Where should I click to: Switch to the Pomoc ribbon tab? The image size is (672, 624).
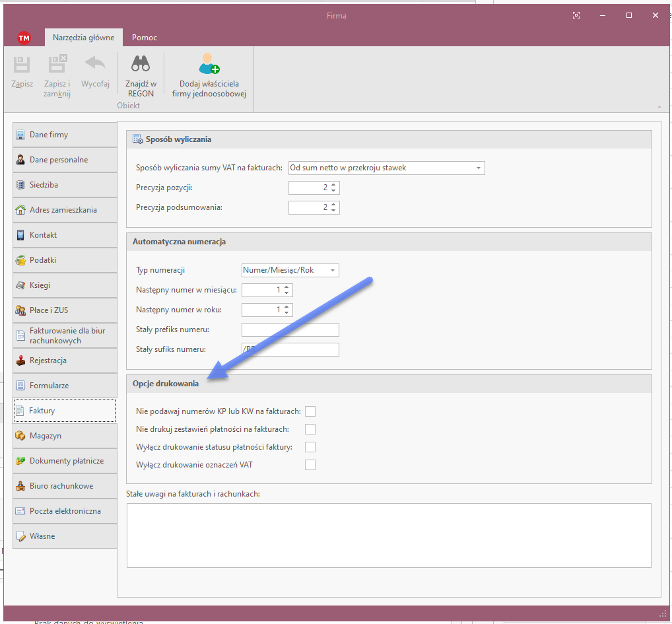144,38
